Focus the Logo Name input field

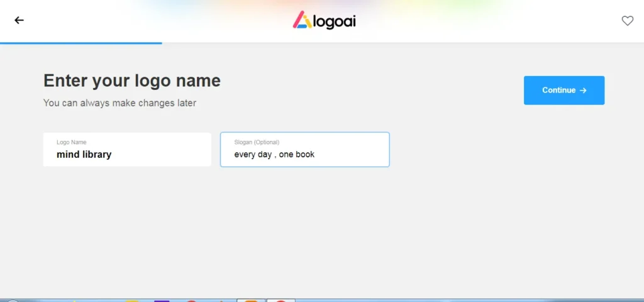(127, 150)
